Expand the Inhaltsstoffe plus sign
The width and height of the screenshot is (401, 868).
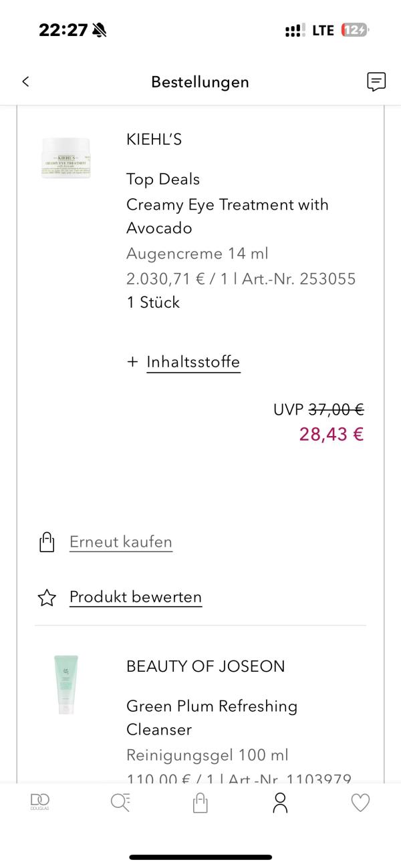pos(132,362)
